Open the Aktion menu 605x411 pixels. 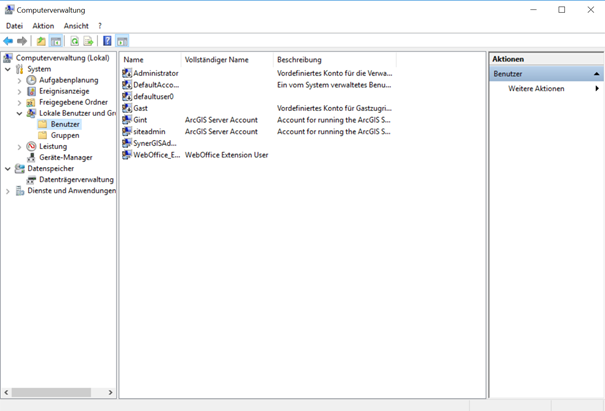tap(43, 26)
